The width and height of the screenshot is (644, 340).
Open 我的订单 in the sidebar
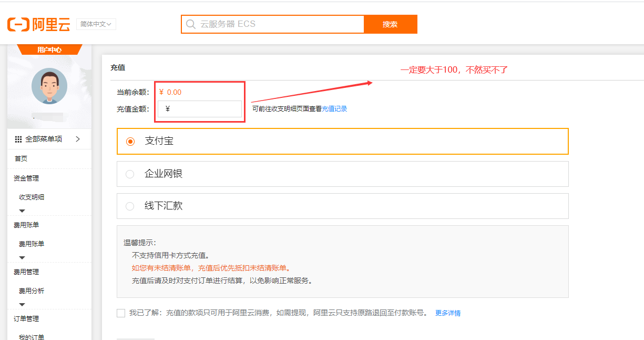coord(32,337)
